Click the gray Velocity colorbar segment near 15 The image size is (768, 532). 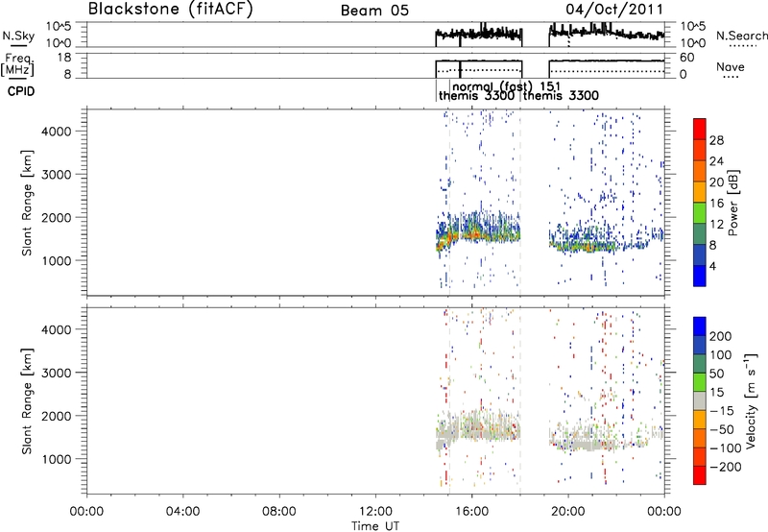click(700, 400)
